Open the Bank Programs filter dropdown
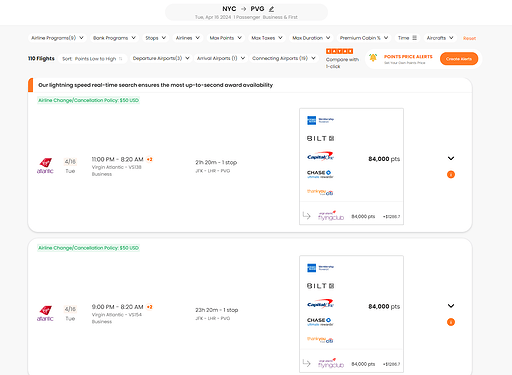Viewport: 512px width, 375px height. [114, 38]
